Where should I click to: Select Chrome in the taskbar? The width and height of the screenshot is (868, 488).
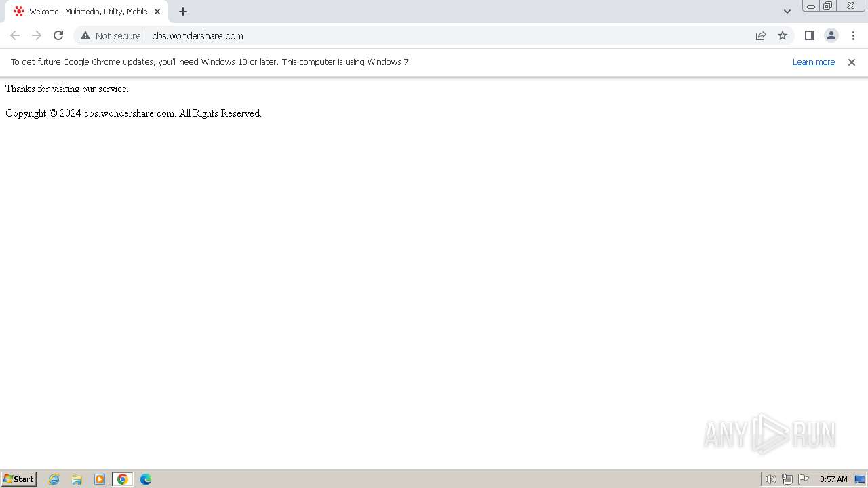click(123, 479)
